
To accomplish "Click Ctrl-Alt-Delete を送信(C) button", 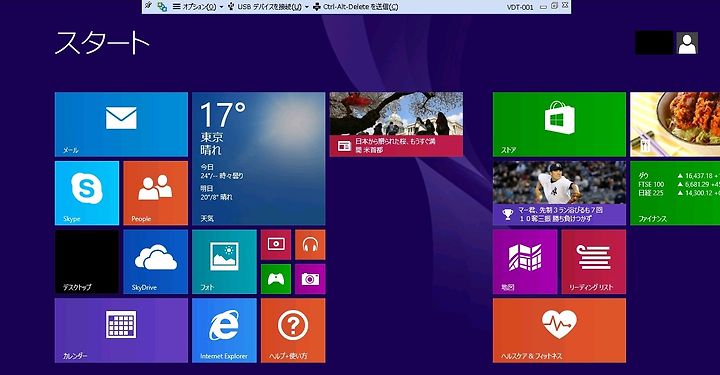I will pos(355,7).
